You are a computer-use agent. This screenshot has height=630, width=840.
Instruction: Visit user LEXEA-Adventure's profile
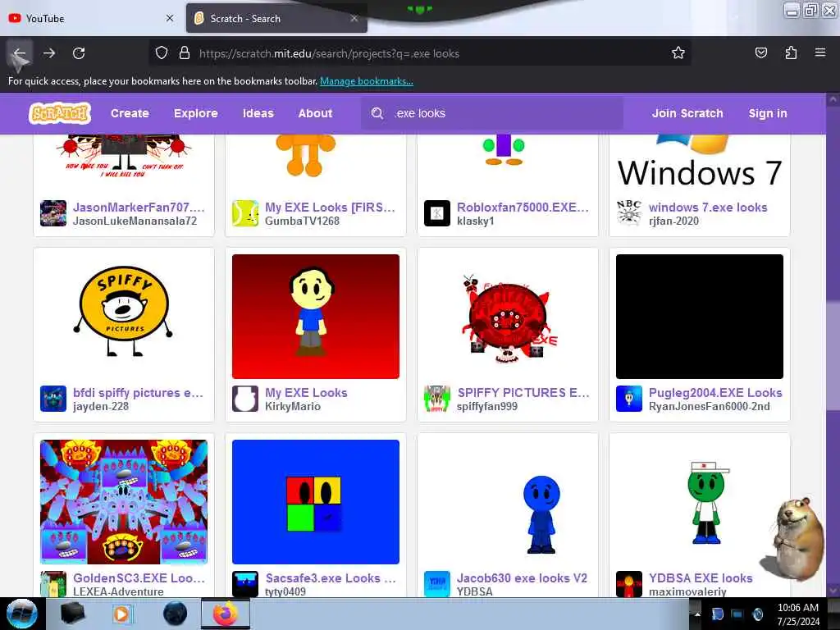[x=118, y=591]
